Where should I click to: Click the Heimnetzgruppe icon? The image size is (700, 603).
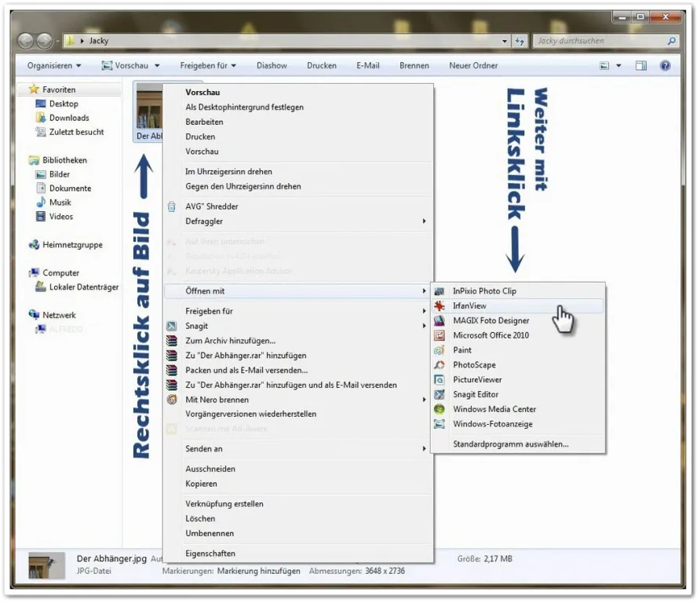[x=34, y=245]
